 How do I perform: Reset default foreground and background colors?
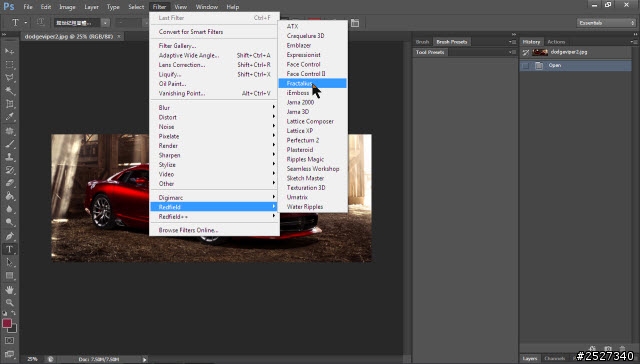[x=5, y=313]
